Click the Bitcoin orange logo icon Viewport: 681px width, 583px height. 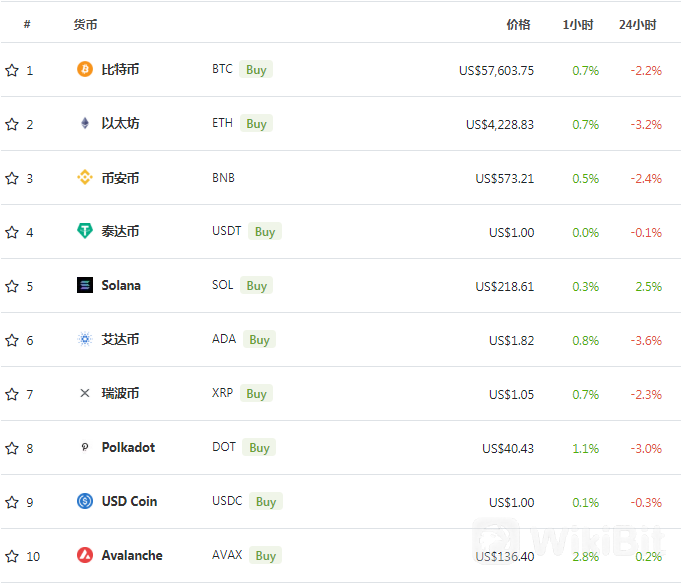(85, 69)
